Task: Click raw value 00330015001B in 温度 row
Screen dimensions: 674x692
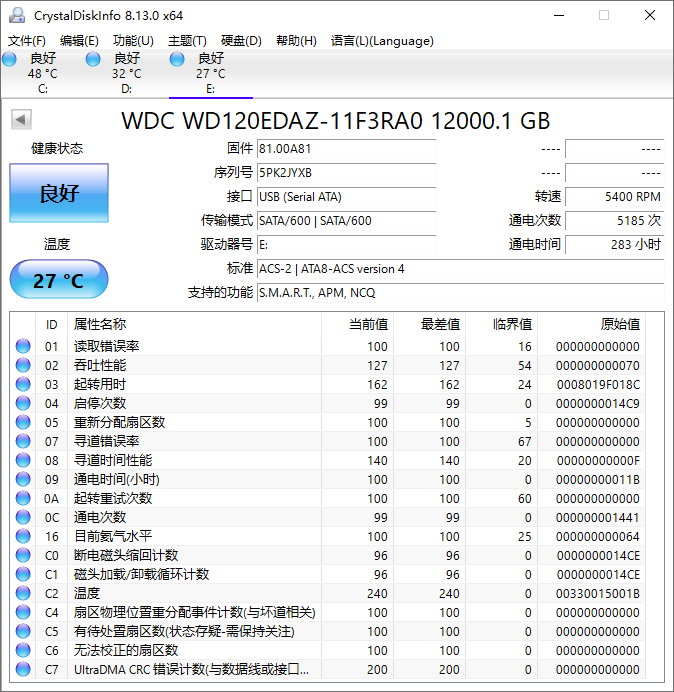Action: [x=598, y=594]
